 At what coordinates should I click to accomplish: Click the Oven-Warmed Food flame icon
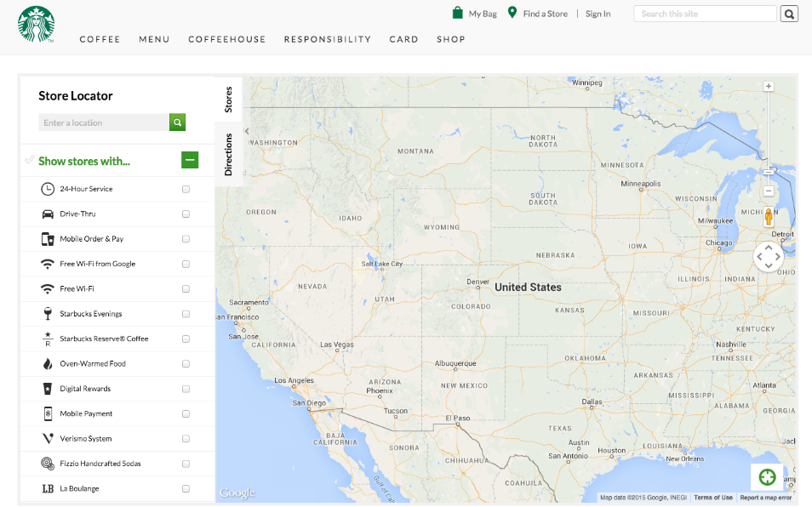(x=48, y=364)
